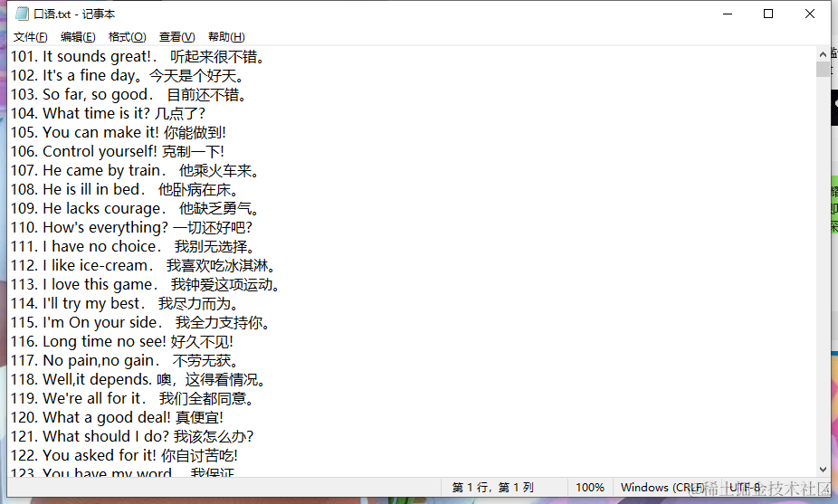This screenshot has height=504, width=838.
Task: Click line '119. We're all for it'
Action: point(133,398)
